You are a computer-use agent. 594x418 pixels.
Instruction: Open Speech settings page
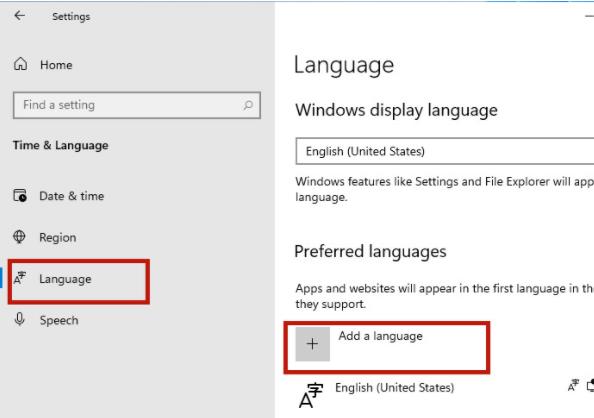pyautogui.click(x=59, y=321)
